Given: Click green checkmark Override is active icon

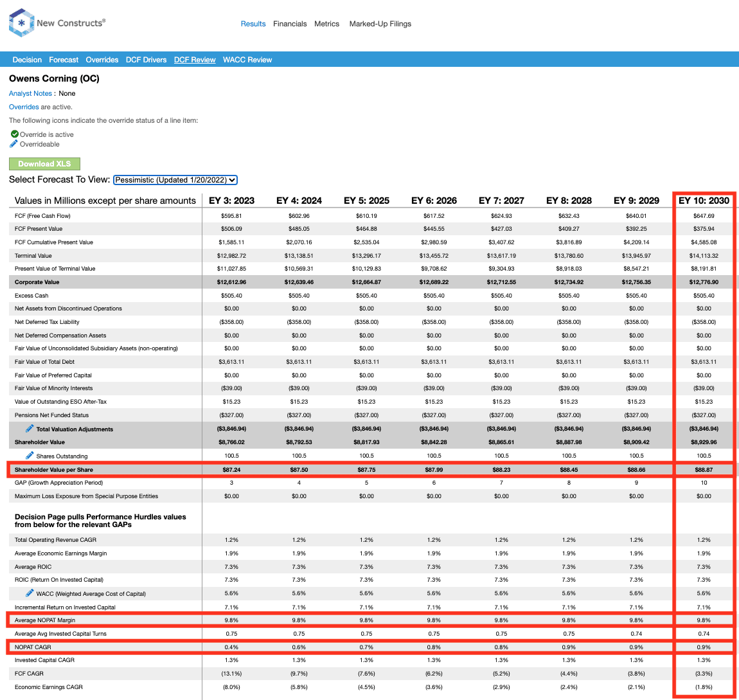Looking at the screenshot, I should click(15, 134).
